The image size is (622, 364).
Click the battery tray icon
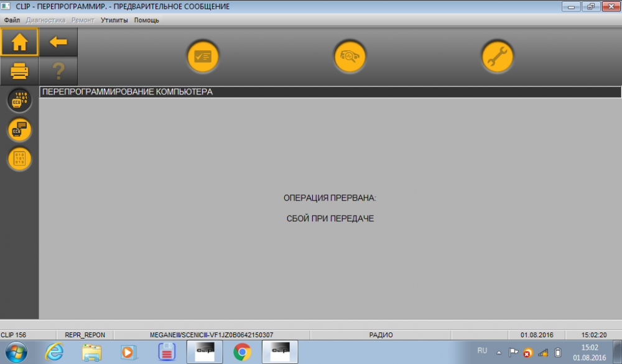pos(558,353)
